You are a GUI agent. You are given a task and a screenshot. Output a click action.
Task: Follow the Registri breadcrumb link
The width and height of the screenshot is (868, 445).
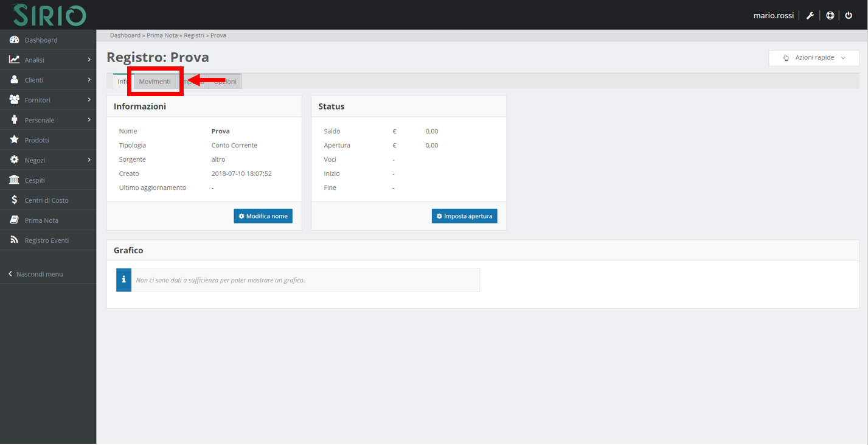(194, 35)
